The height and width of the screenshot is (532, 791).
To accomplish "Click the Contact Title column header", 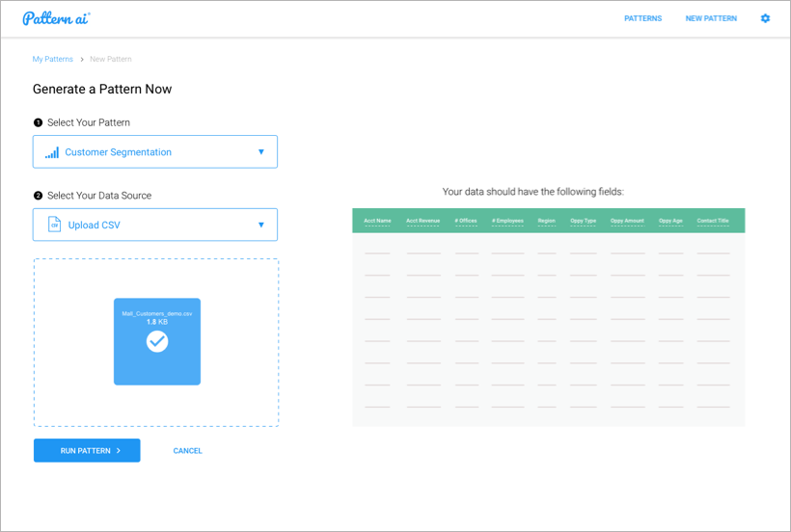I will [x=713, y=221].
